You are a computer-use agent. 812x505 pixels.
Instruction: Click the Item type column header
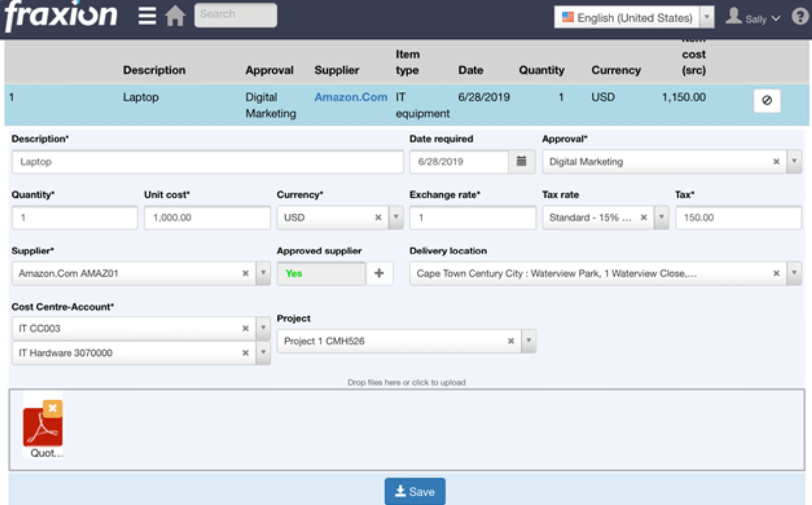pos(407,62)
